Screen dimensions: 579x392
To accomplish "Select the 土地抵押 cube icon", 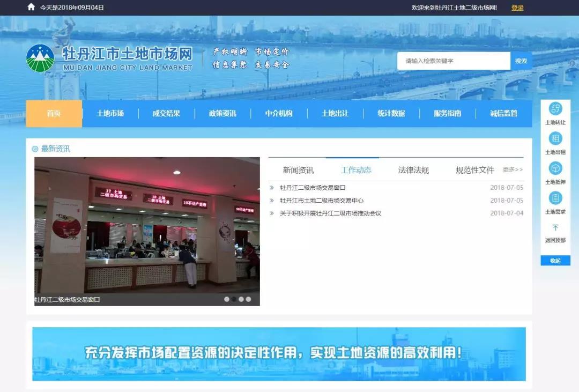I will pos(555,168).
